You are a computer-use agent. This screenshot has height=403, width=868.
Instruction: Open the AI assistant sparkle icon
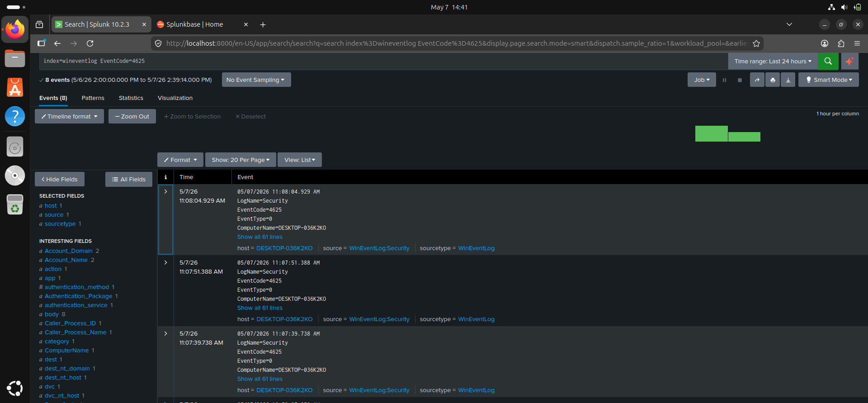point(850,61)
